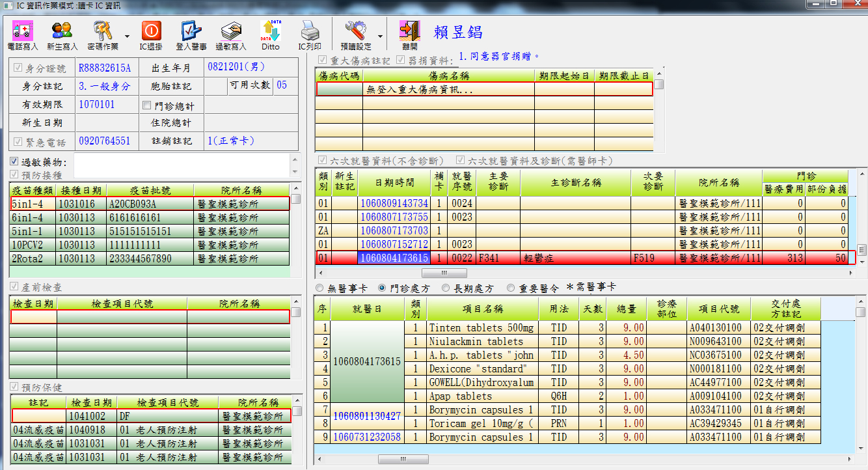Viewport: 868px width, 470px height.
Task: Click the 過敏寫入 allergy write icon
Action: [231, 31]
